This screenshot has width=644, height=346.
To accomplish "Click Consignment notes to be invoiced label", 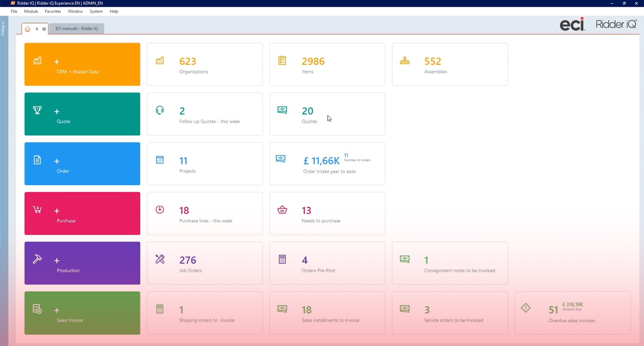I will click(460, 270).
